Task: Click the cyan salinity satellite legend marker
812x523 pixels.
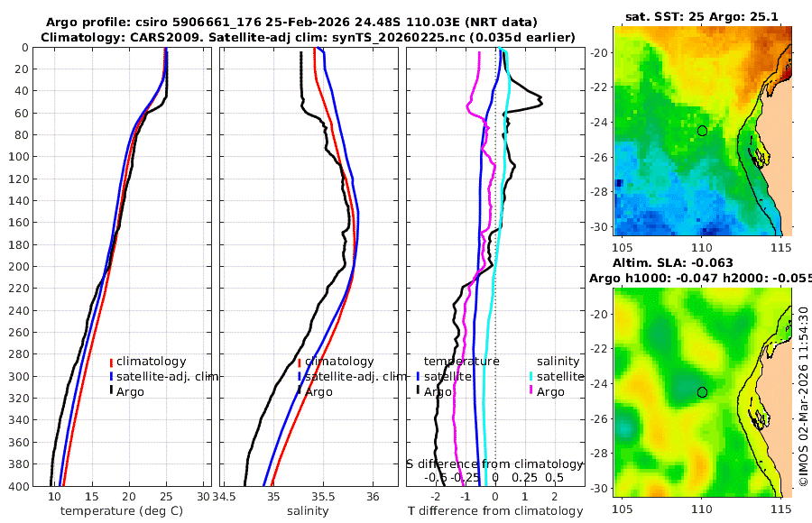Action: (531, 376)
